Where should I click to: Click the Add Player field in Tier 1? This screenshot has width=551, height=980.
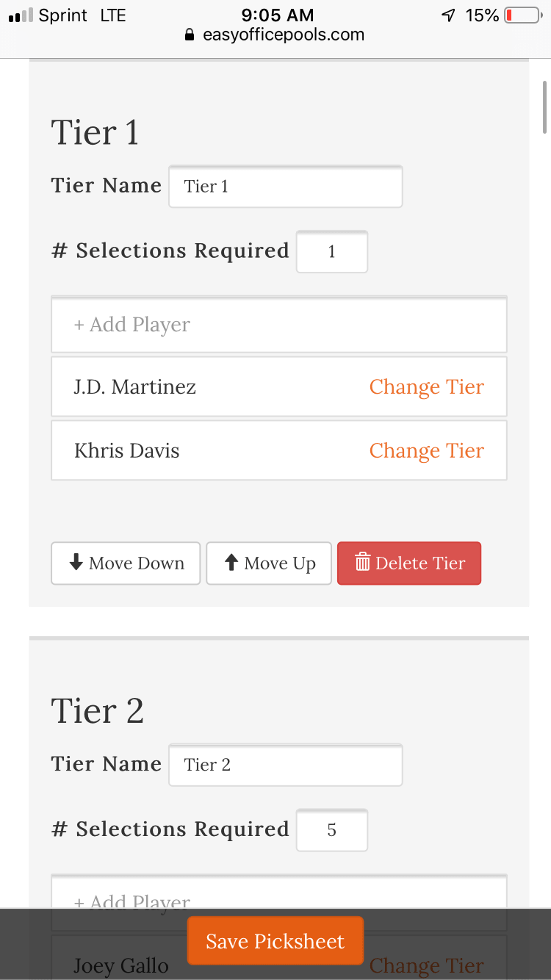tap(278, 324)
